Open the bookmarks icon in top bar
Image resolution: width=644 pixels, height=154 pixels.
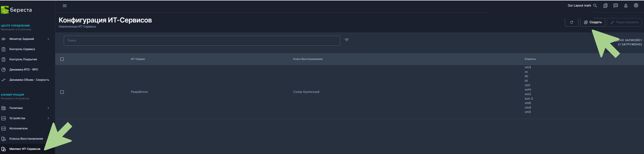coord(605,6)
